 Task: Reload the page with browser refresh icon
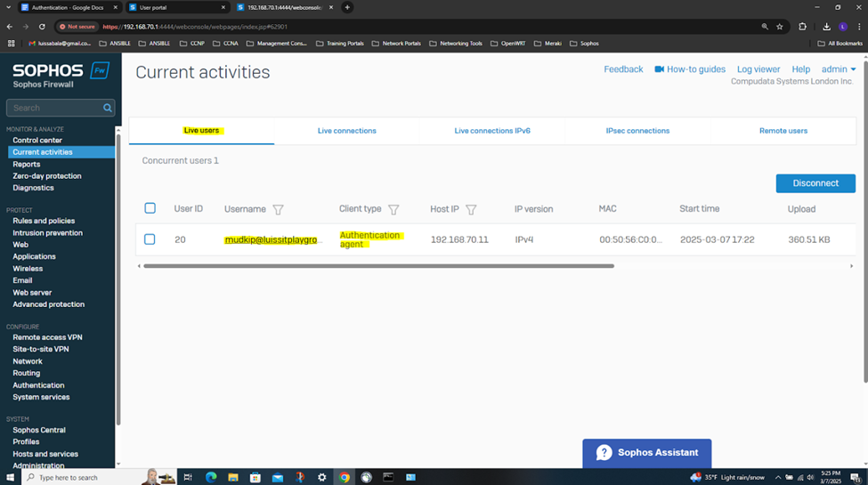[42, 27]
